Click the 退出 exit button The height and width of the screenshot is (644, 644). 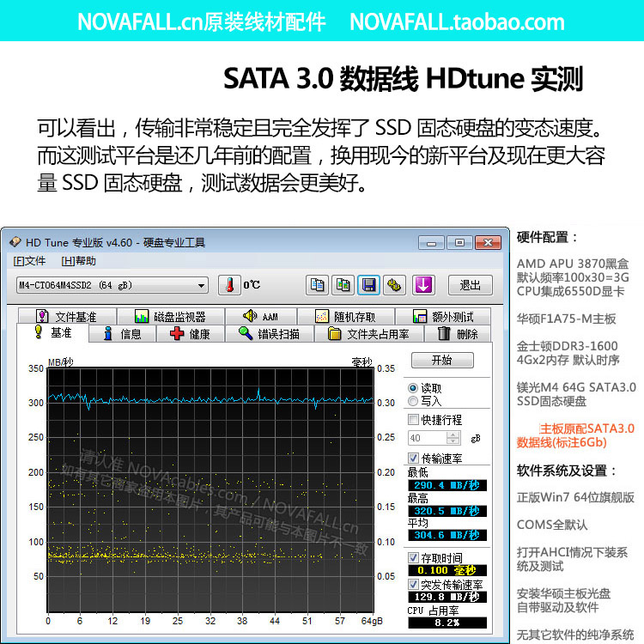[470, 285]
